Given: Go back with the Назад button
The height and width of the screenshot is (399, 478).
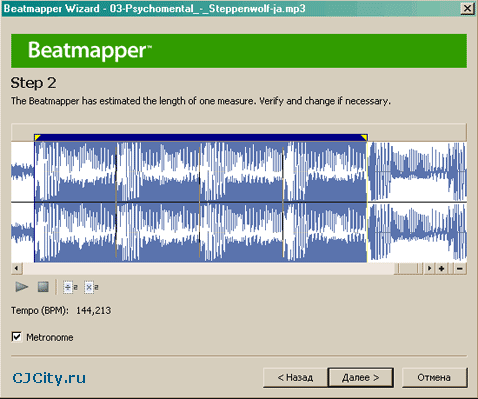Looking at the screenshot, I should pos(295,378).
